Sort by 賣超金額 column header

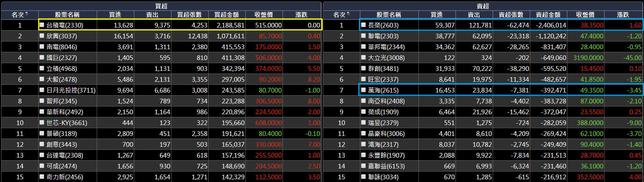(x=548, y=15)
